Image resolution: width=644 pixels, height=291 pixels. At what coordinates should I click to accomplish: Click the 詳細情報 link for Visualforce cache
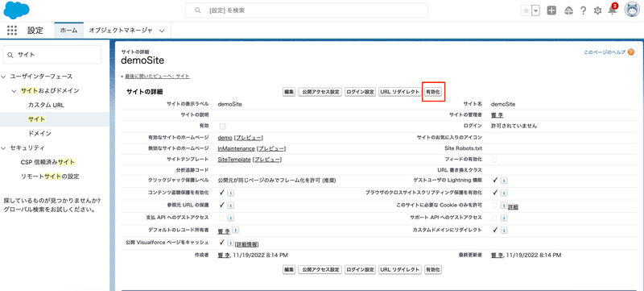pos(246,244)
